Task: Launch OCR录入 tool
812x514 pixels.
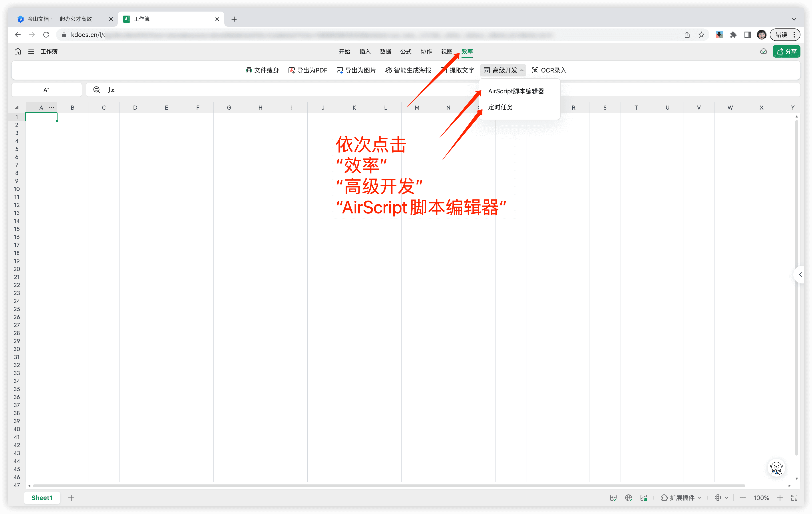Action: click(549, 70)
